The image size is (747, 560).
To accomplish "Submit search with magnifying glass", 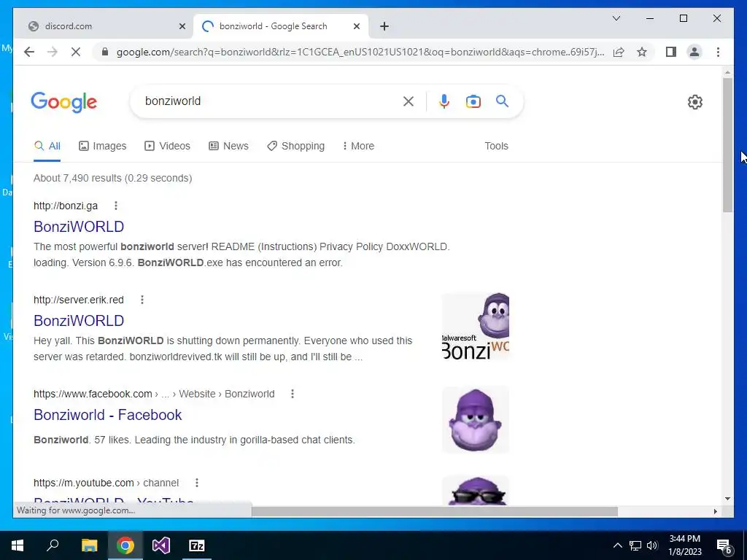I will pyautogui.click(x=502, y=101).
